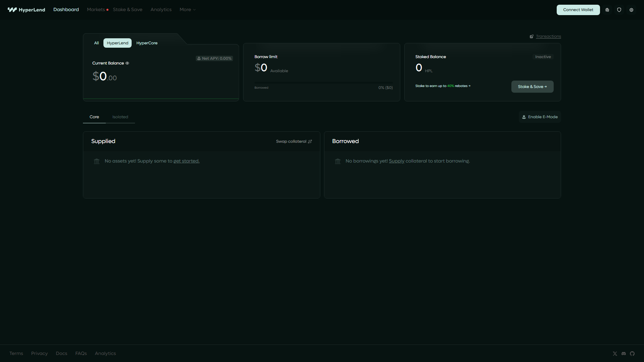Open Analytics in top navigation
The height and width of the screenshot is (362, 644).
[161, 9]
